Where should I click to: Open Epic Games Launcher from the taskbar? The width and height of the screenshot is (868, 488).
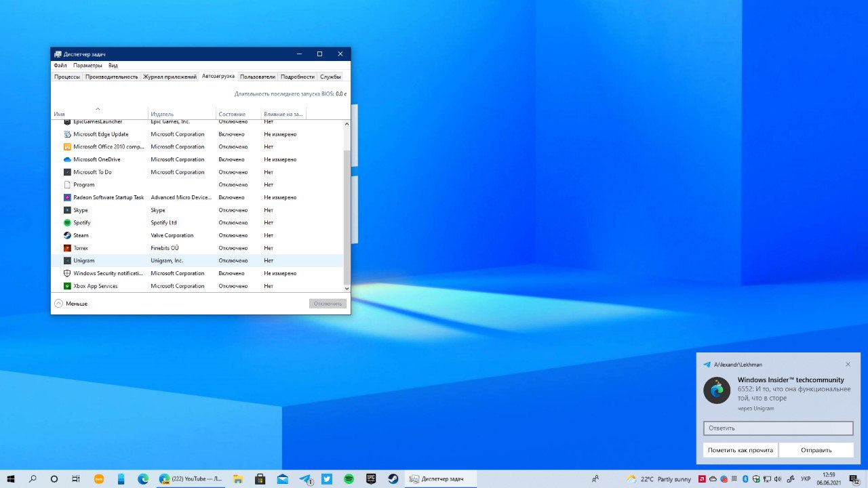coord(371,479)
